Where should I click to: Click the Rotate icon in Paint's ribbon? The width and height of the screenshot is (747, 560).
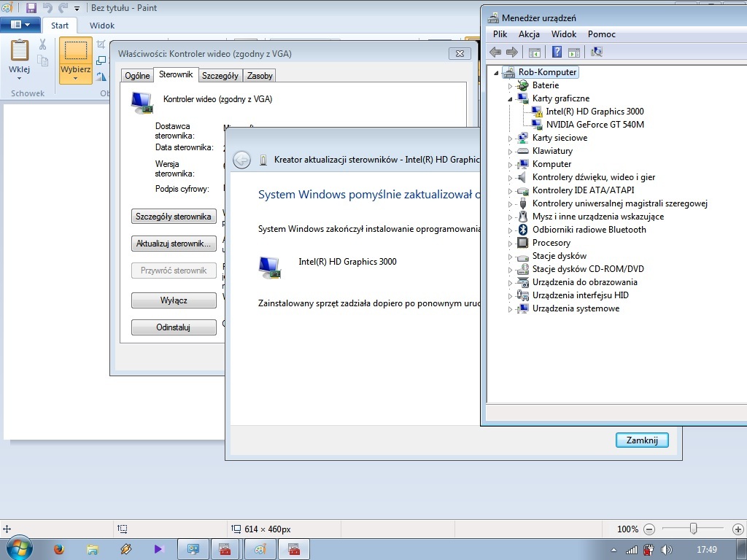click(101, 76)
